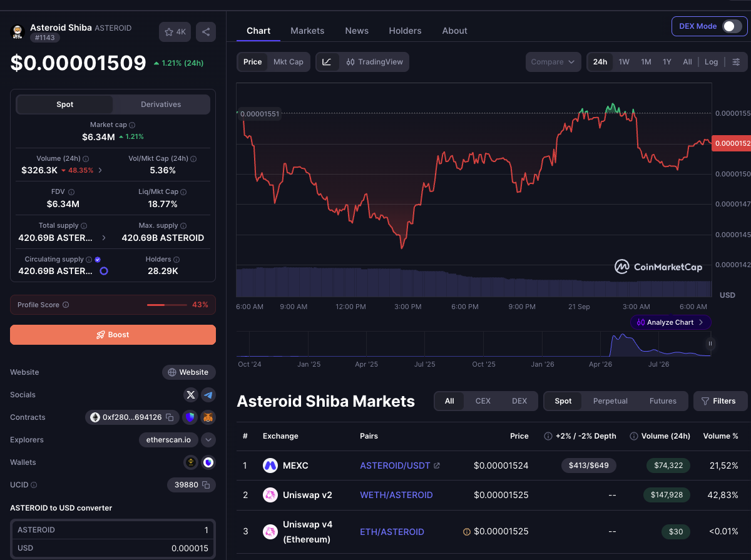
Task: Click the purple circular wallet icon
Action: point(208,462)
